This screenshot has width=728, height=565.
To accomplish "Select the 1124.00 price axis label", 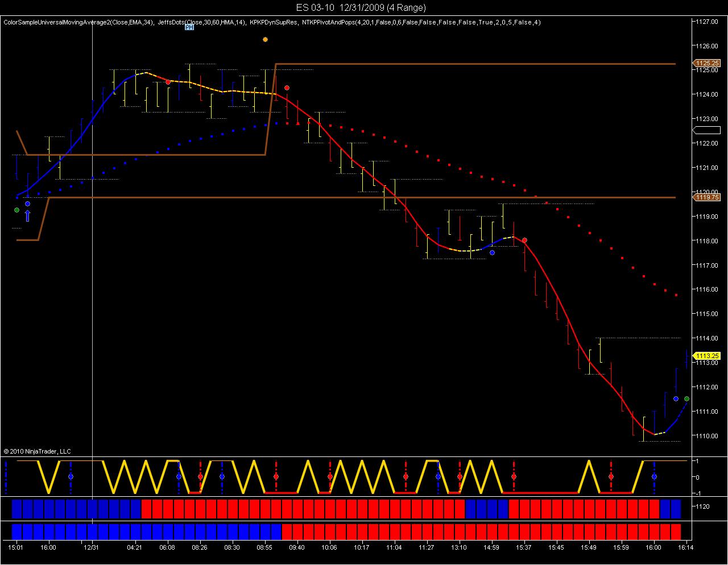I will pyautogui.click(x=706, y=94).
